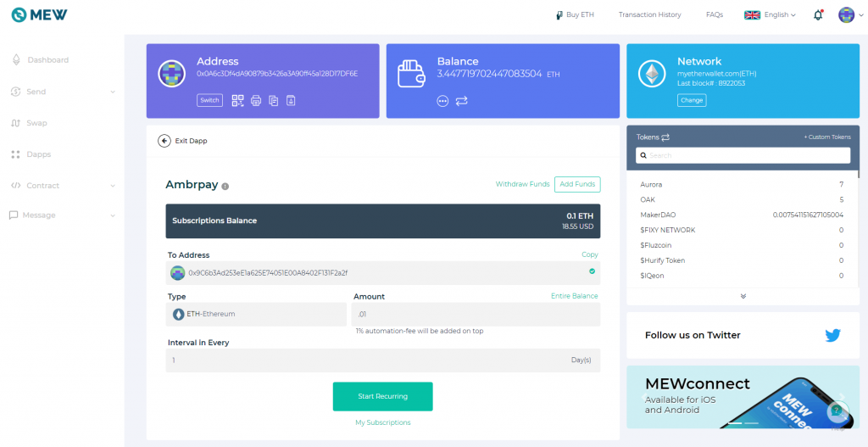Click the Buy ETH link
This screenshot has width=868, height=447.
[x=575, y=15]
